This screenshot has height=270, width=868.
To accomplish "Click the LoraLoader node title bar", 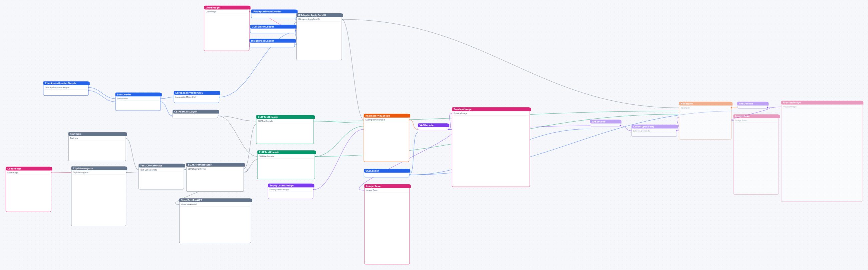I will tap(139, 94).
